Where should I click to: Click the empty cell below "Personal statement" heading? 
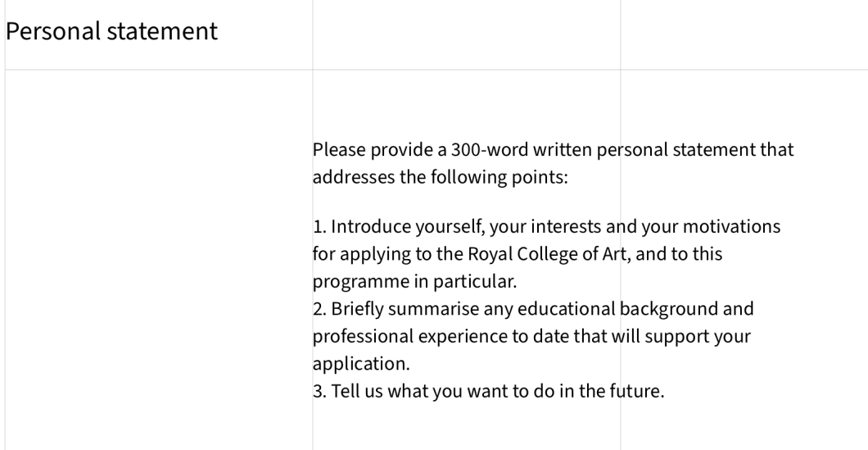(159, 260)
